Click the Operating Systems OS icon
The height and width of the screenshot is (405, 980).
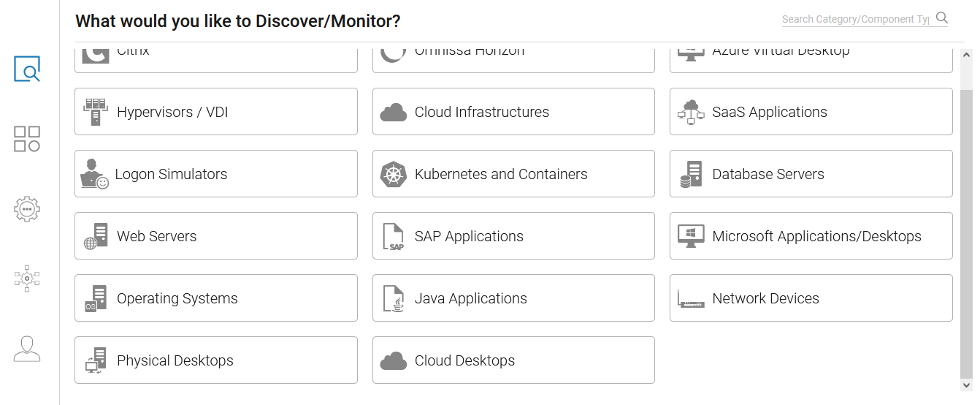point(96,298)
